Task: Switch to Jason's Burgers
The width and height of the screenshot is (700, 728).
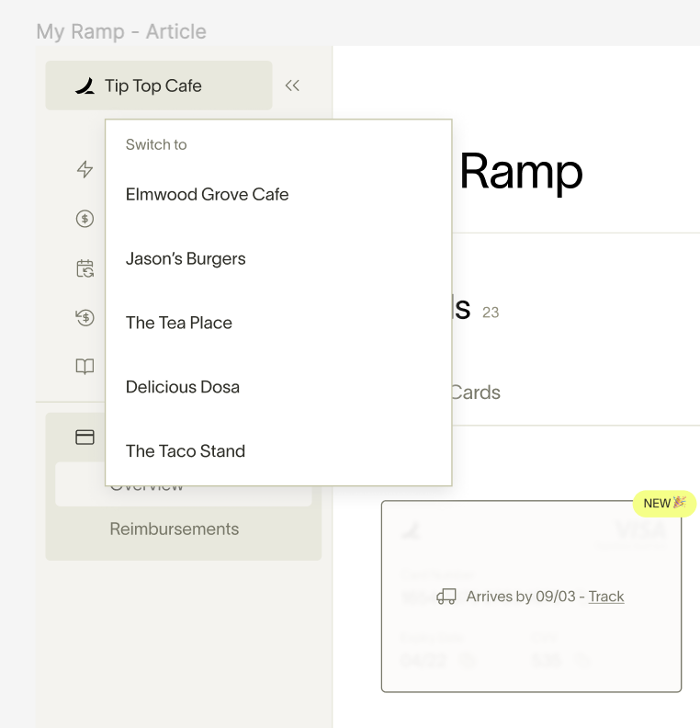Action: point(278,258)
